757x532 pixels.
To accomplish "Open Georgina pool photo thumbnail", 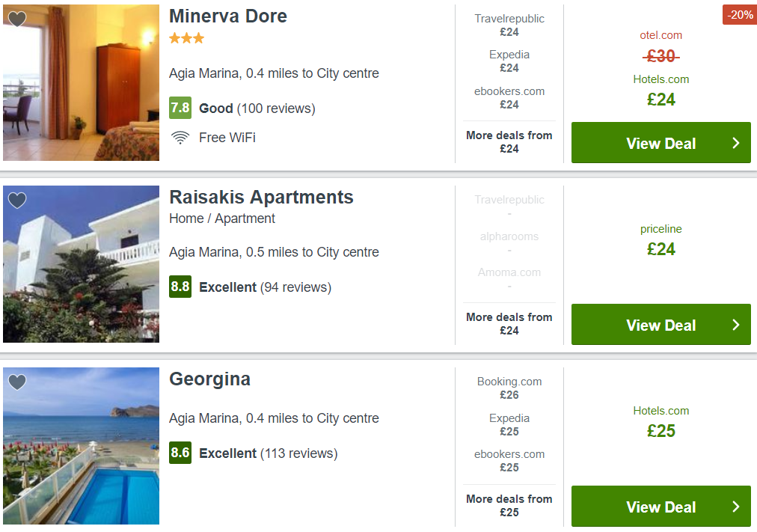I will pyautogui.click(x=81, y=446).
